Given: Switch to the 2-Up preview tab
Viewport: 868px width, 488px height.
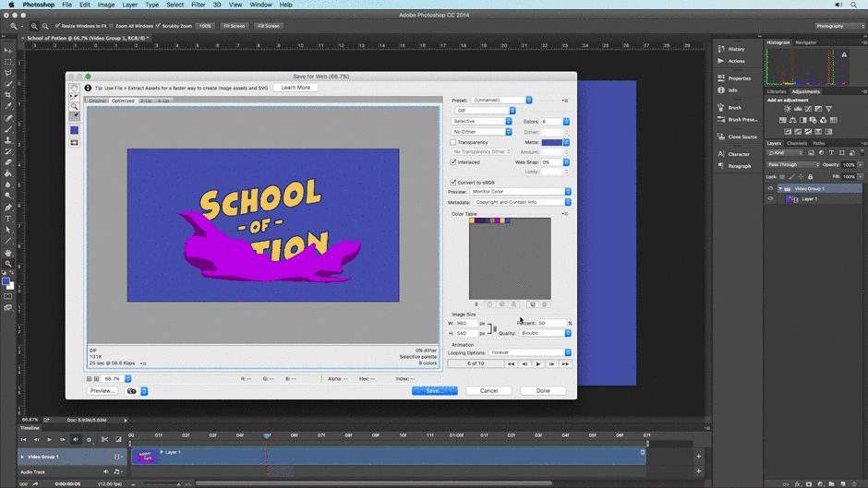Looking at the screenshot, I should point(146,101).
